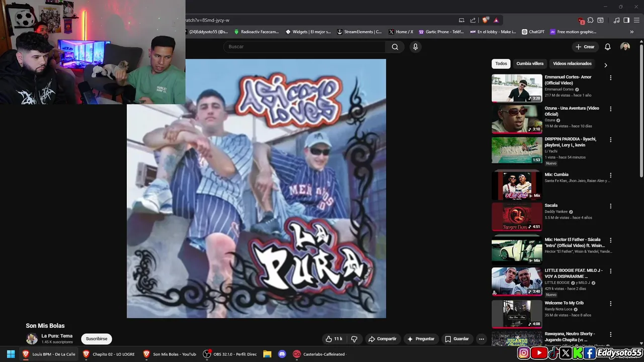Screen dimensions: 644x362
Task: Open the StreamElements bookmark
Action: pyautogui.click(x=359, y=32)
